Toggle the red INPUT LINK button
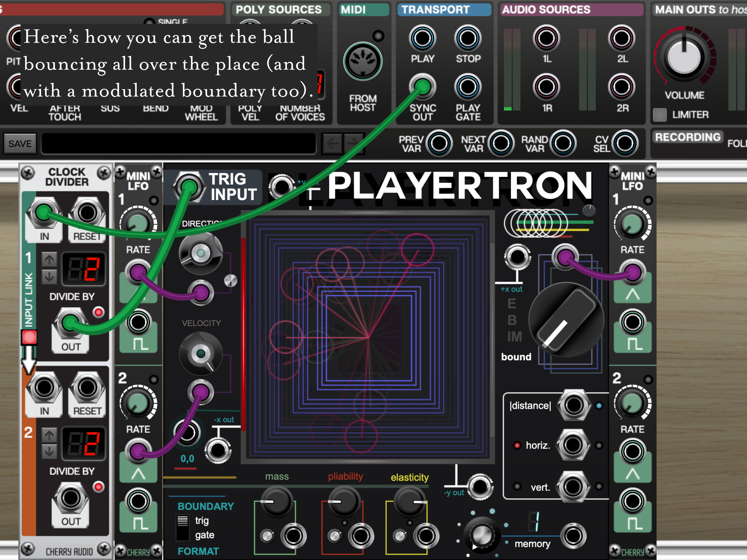 [x=29, y=337]
